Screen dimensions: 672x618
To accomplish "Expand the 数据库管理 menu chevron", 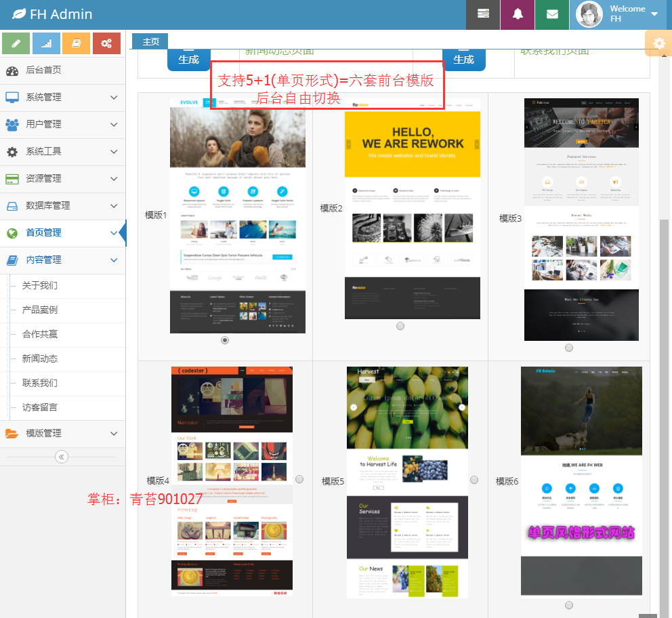I will [114, 206].
